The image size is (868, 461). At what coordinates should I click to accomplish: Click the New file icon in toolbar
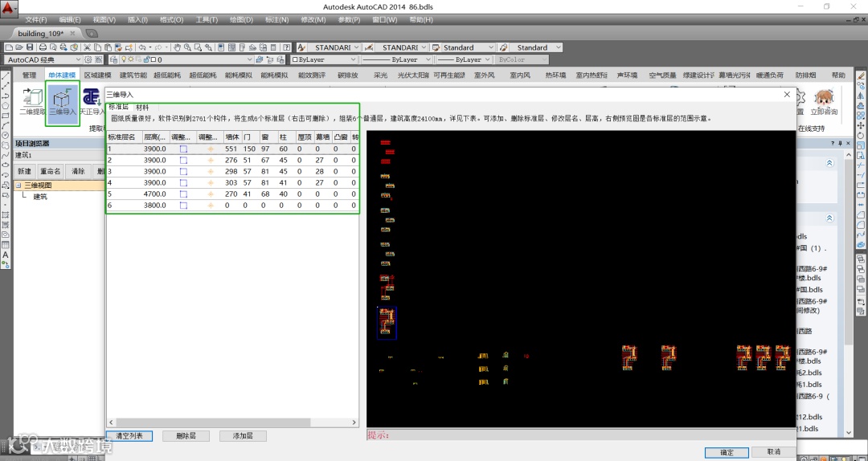coord(10,47)
